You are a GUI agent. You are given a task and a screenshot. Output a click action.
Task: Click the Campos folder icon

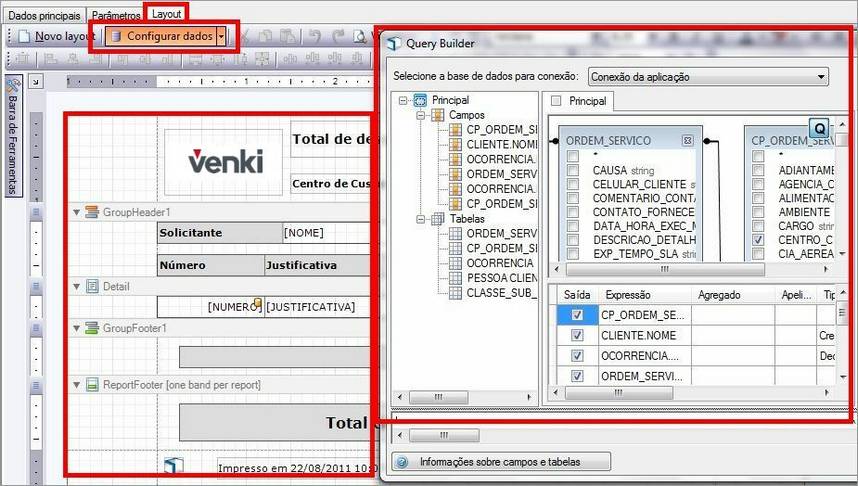click(437, 115)
